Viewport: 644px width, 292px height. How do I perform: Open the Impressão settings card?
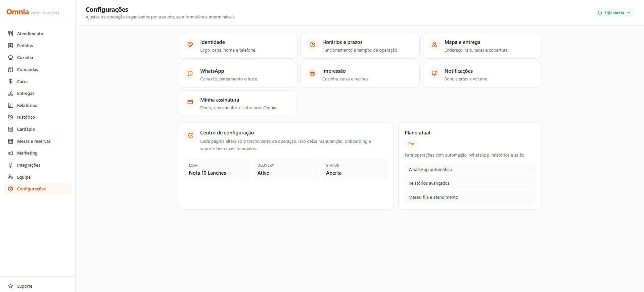pos(360,75)
